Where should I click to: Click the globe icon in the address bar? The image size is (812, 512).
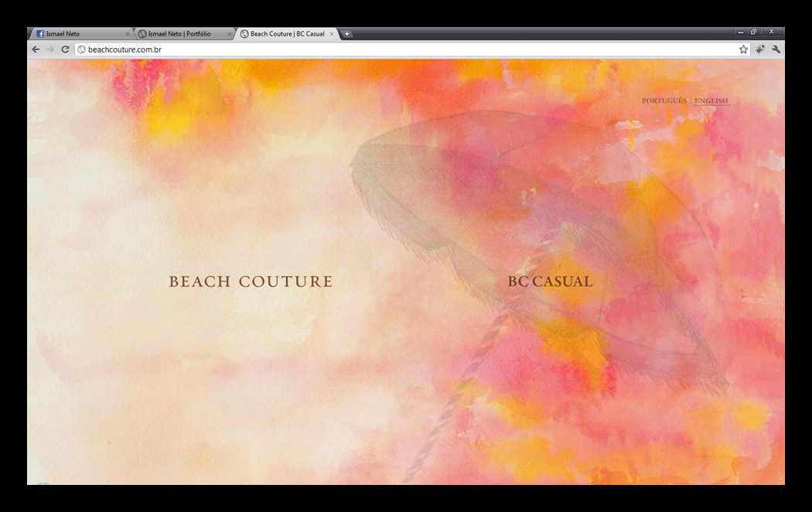[x=81, y=49]
